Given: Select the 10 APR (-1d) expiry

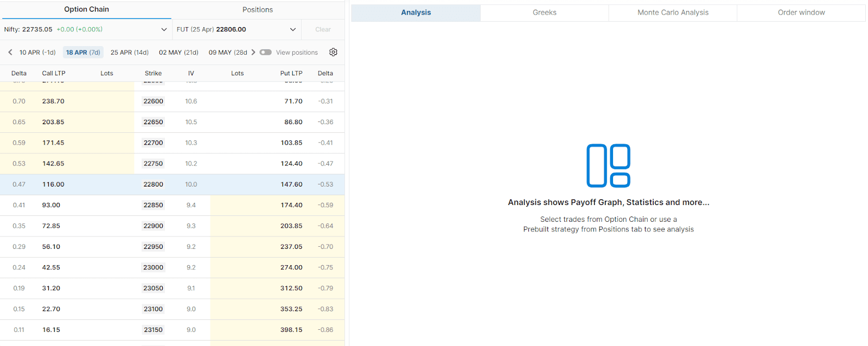Looking at the screenshot, I should click(37, 53).
